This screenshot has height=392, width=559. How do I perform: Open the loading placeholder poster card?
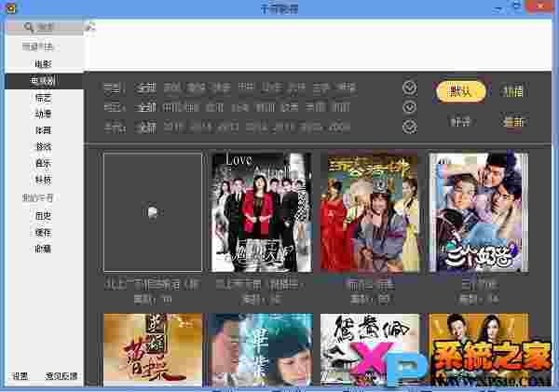(153, 212)
